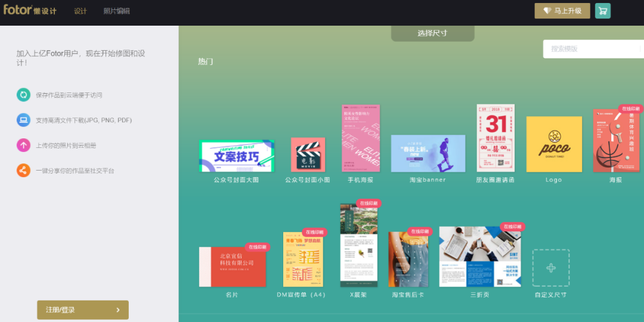Viewport: 644px width, 322px height.
Task: Click the 手机海报 label
Action: point(361,180)
